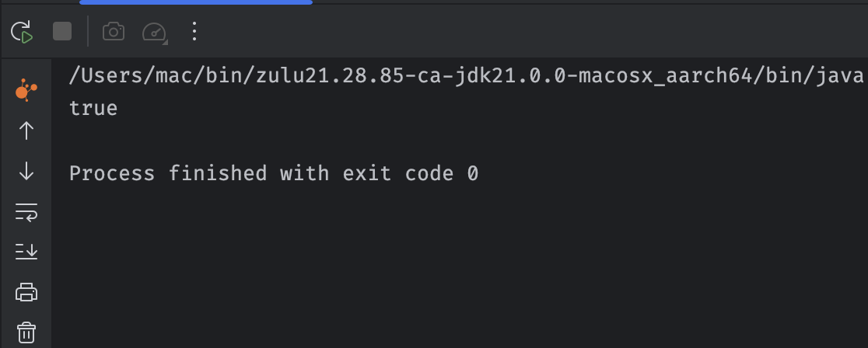Click 'exit code 0' text
This screenshot has width=868, height=348.
pyautogui.click(x=410, y=174)
